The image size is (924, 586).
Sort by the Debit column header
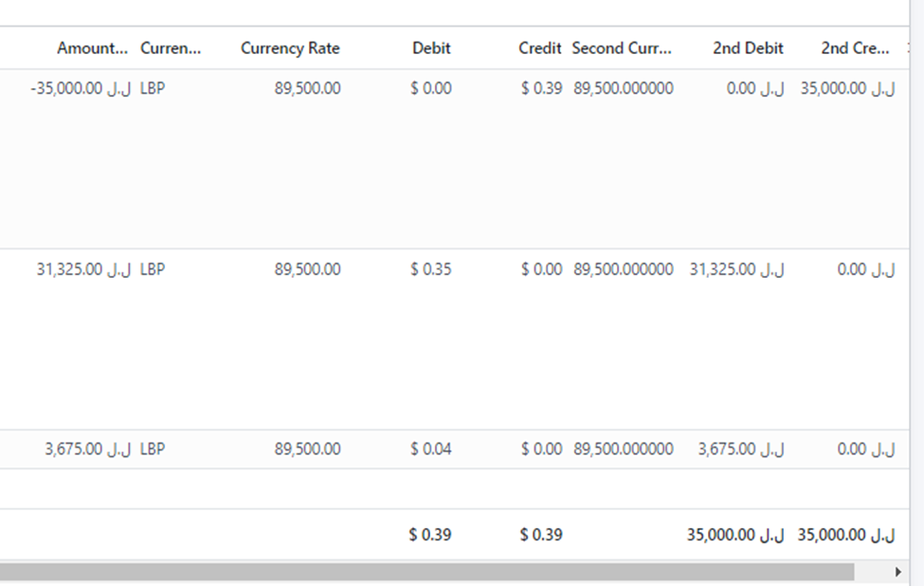tap(431, 48)
